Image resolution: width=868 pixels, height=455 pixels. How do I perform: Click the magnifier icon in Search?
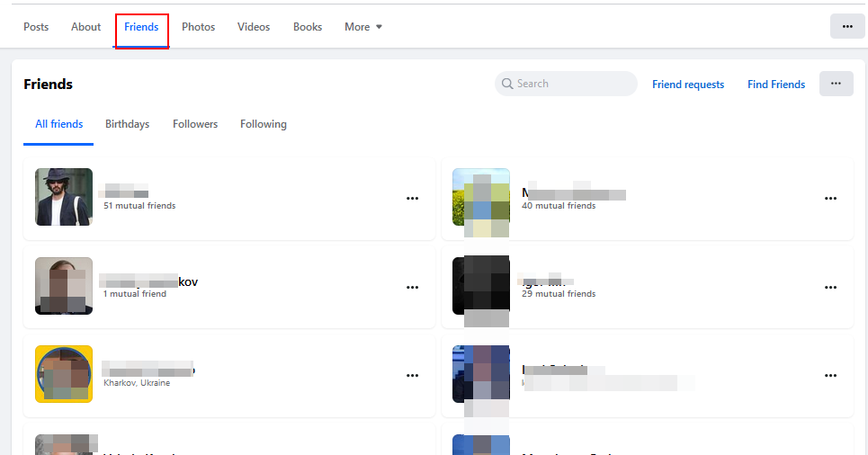tap(507, 84)
